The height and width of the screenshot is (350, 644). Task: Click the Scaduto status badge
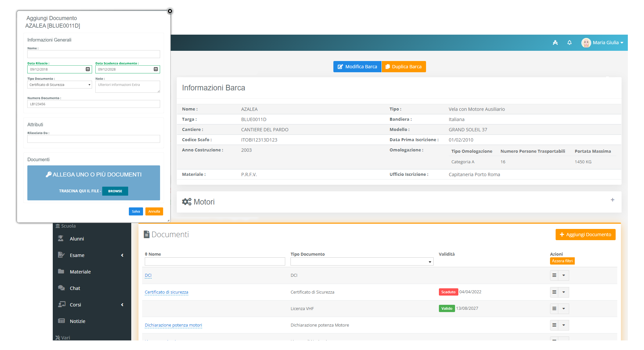pyautogui.click(x=448, y=292)
